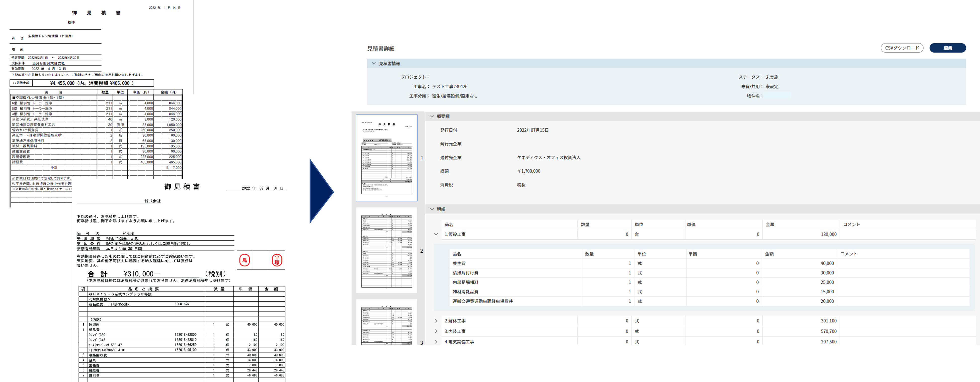Click the 品名 column header in 明細

click(449, 224)
